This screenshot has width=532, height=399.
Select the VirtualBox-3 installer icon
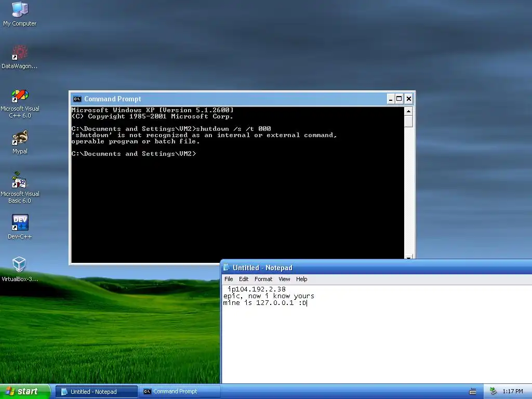[19, 269]
